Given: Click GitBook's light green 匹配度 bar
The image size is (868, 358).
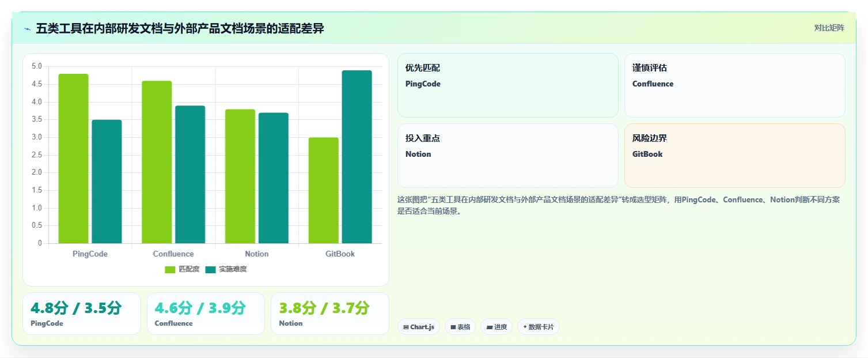Looking at the screenshot, I should coord(324,190).
